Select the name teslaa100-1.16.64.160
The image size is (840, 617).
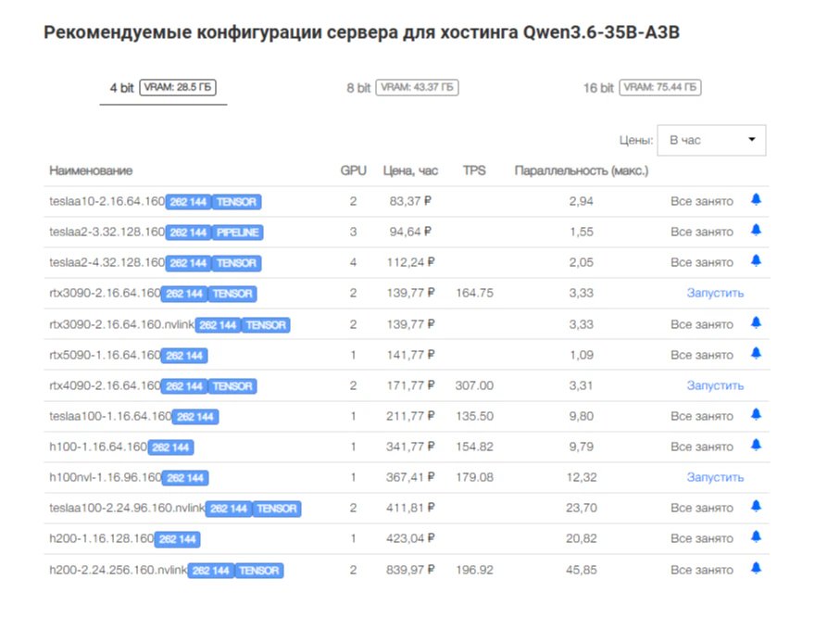(110, 415)
